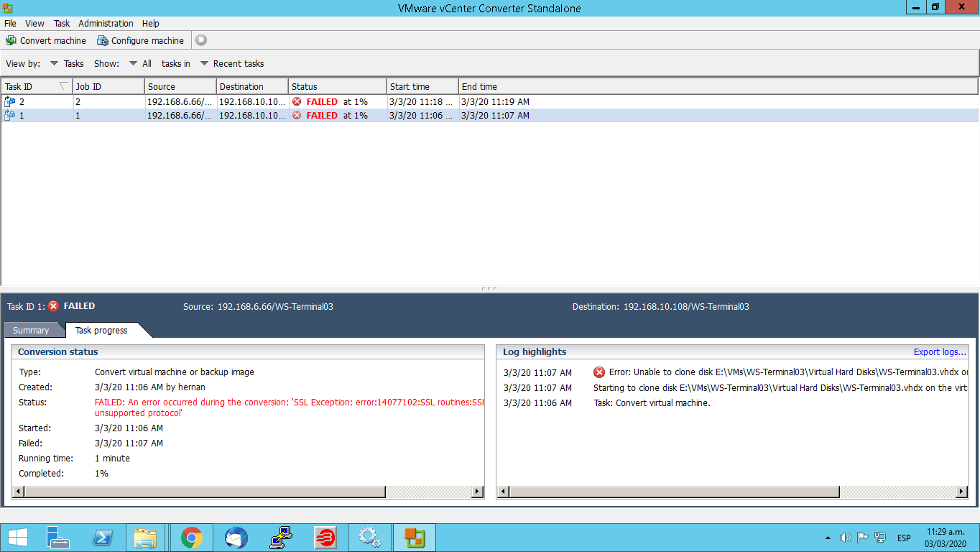Open the File menu

pos(10,24)
